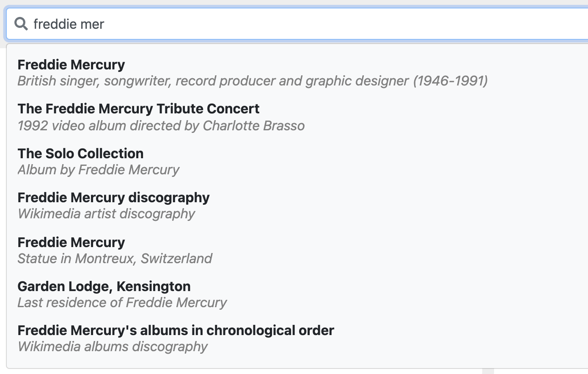Image resolution: width=588 pixels, height=374 pixels.
Task: Choose The Freddie Mercury Tribute Concert suggestion
Action: [138, 109]
